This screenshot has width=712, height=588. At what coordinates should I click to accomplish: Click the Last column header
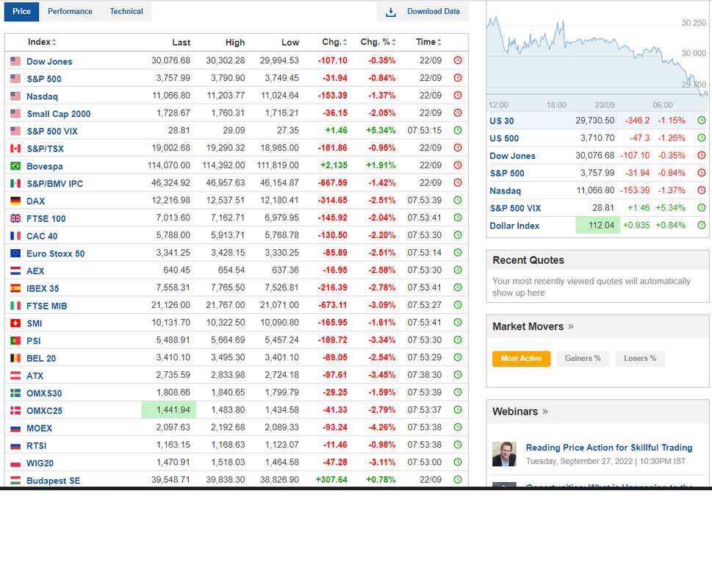[181, 42]
